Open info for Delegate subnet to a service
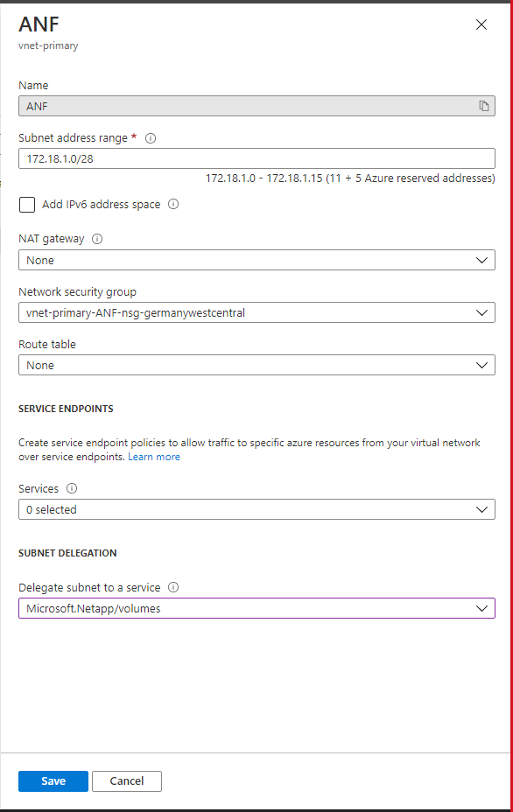The height and width of the screenshot is (812, 513). 173,587
